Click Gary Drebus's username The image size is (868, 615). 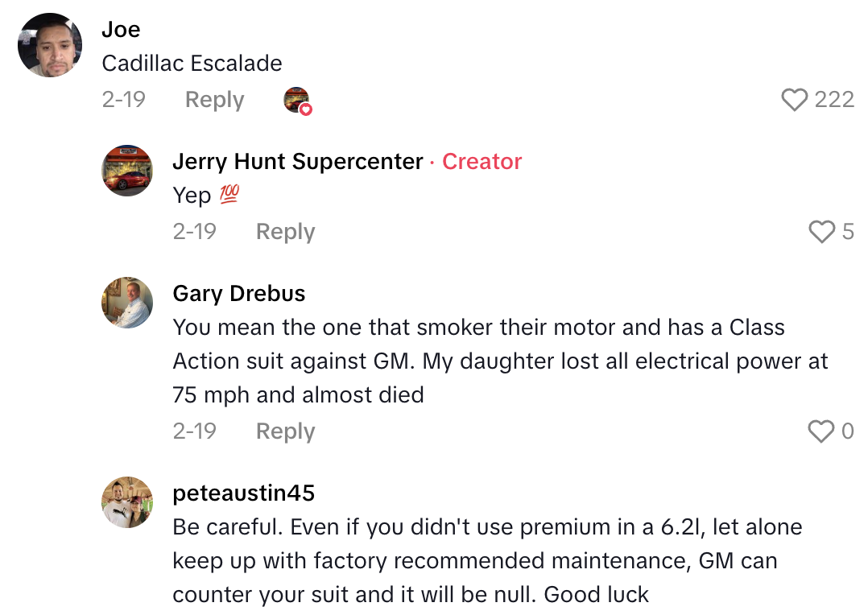pyautogui.click(x=238, y=293)
